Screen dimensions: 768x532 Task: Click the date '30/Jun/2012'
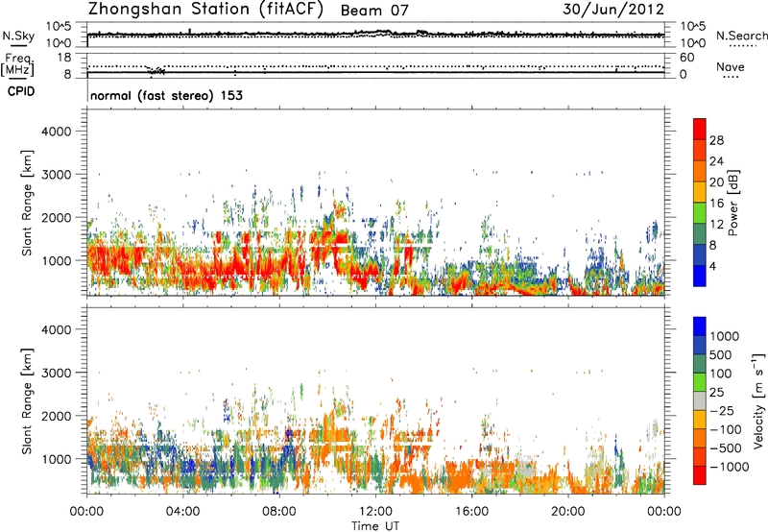coord(613,10)
